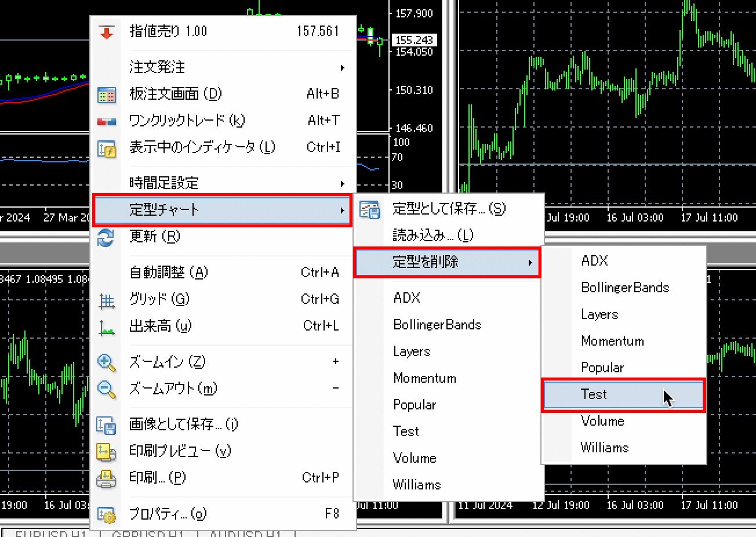Click the red sell limit order arrow icon

107,31
